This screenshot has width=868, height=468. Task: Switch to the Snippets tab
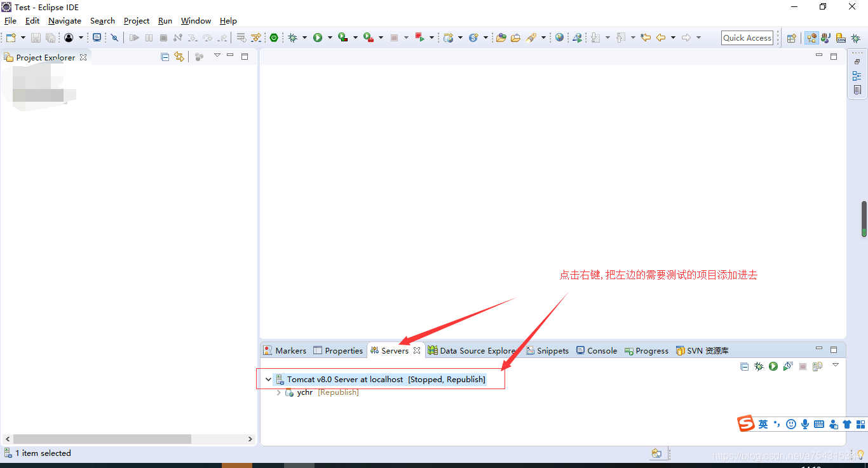pos(548,350)
